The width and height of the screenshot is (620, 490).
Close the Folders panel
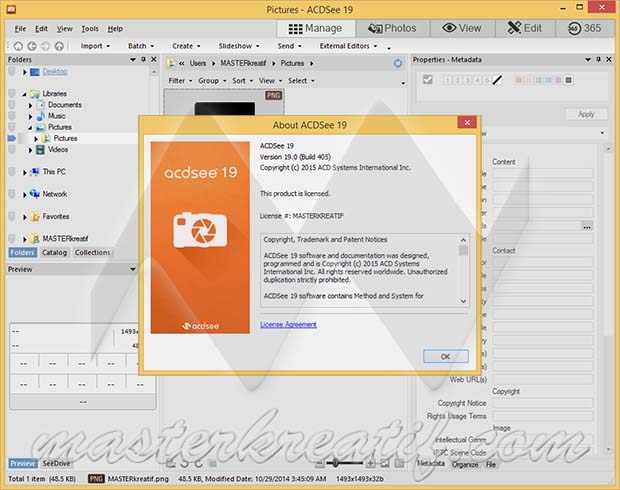154,59
